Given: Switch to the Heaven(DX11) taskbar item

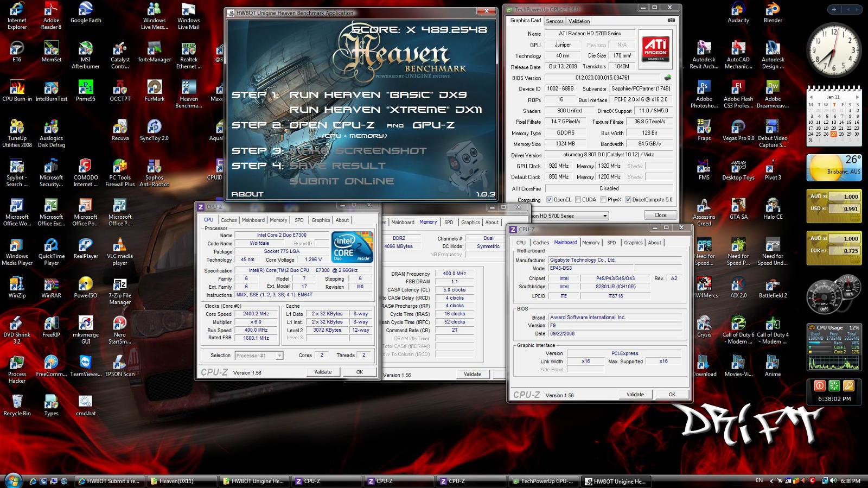Looking at the screenshot, I should click(x=183, y=481).
